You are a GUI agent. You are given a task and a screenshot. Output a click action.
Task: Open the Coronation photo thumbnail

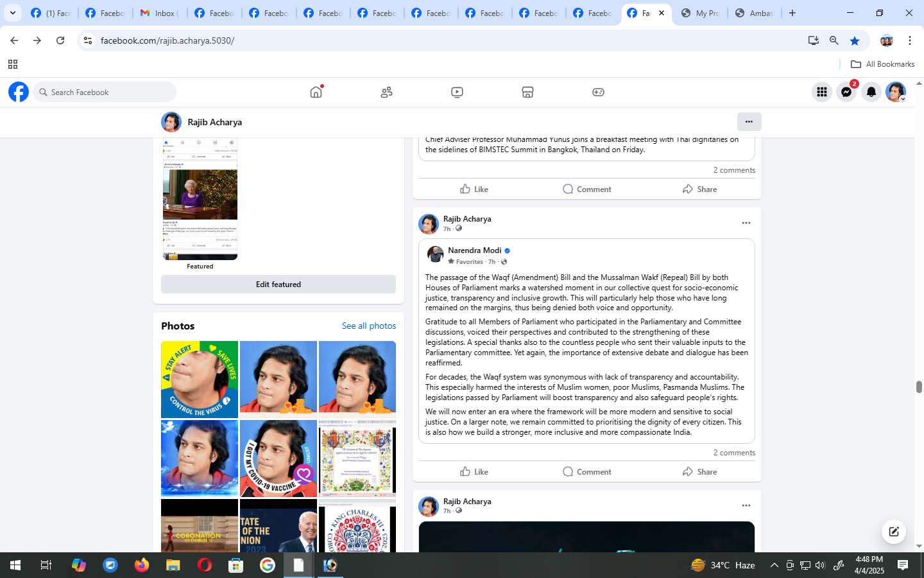200,525
